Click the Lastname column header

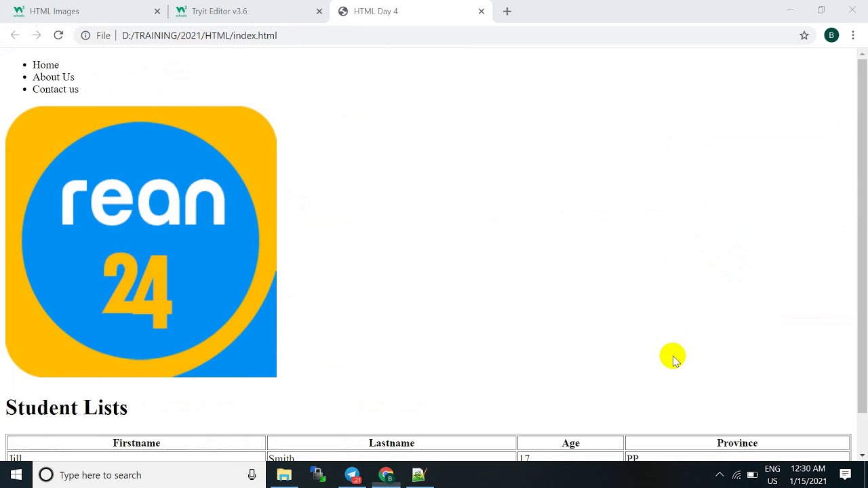[x=391, y=443]
